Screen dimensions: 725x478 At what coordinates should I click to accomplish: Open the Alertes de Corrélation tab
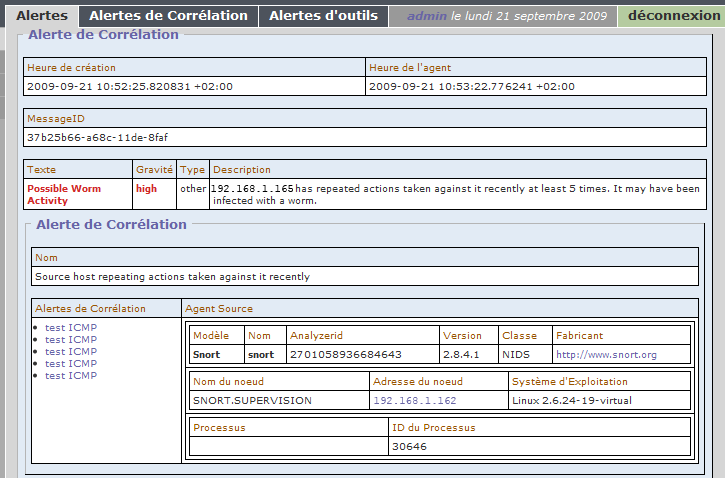pyautogui.click(x=168, y=16)
